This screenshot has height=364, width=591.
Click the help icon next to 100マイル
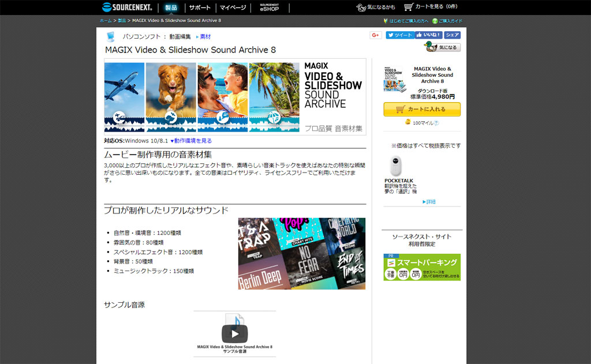436,123
